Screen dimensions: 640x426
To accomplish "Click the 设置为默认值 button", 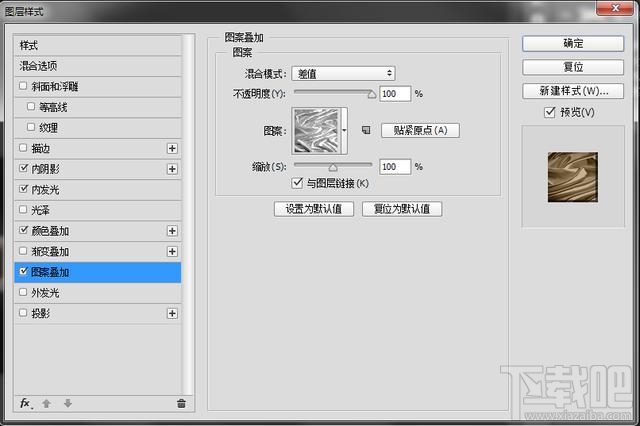I will coord(314,209).
